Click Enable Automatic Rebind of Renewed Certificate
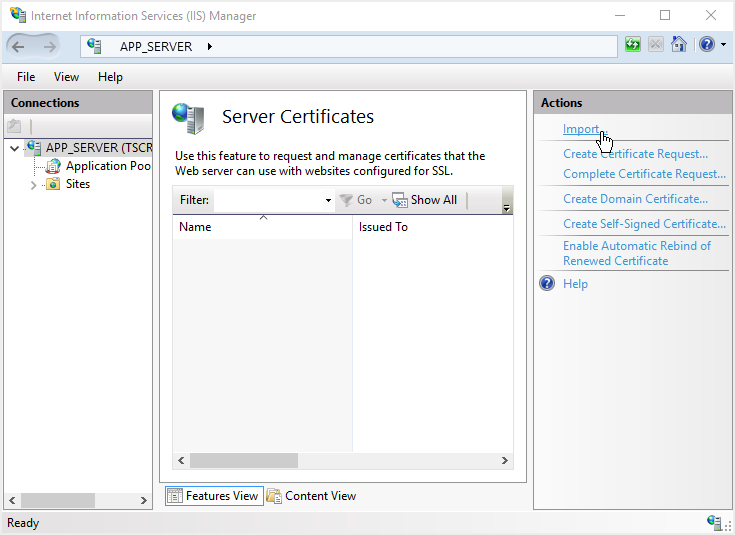This screenshot has height=535, width=735. point(637,253)
